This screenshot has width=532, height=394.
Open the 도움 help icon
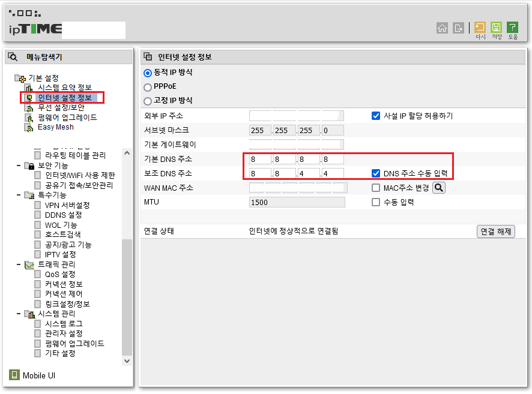(512, 27)
